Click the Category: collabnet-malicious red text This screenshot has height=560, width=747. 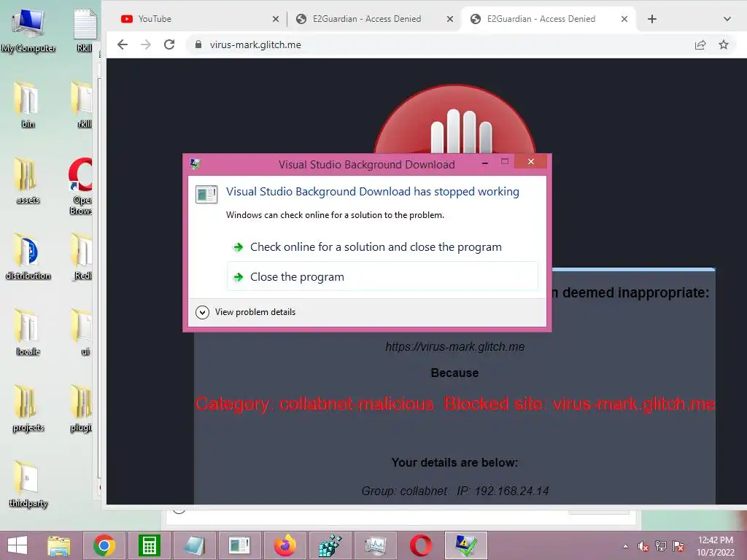point(314,404)
